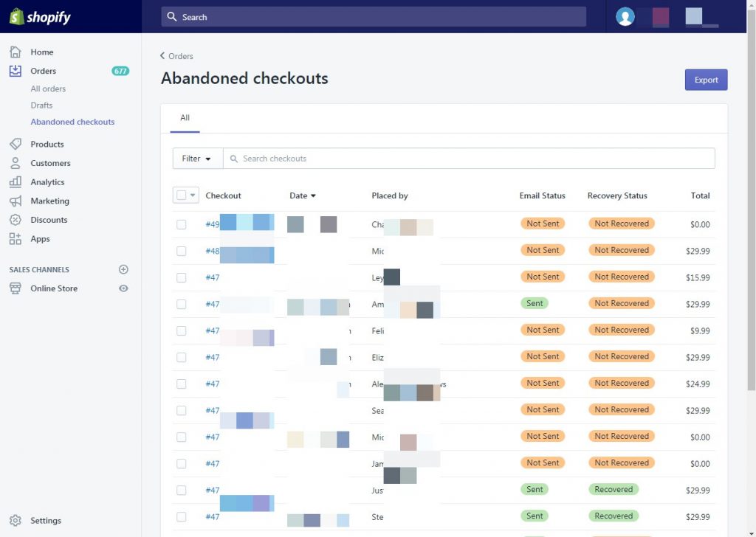The width and height of the screenshot is (756, 537).
Task: Click the Shopify logo icon
Action: click(16, 17)
